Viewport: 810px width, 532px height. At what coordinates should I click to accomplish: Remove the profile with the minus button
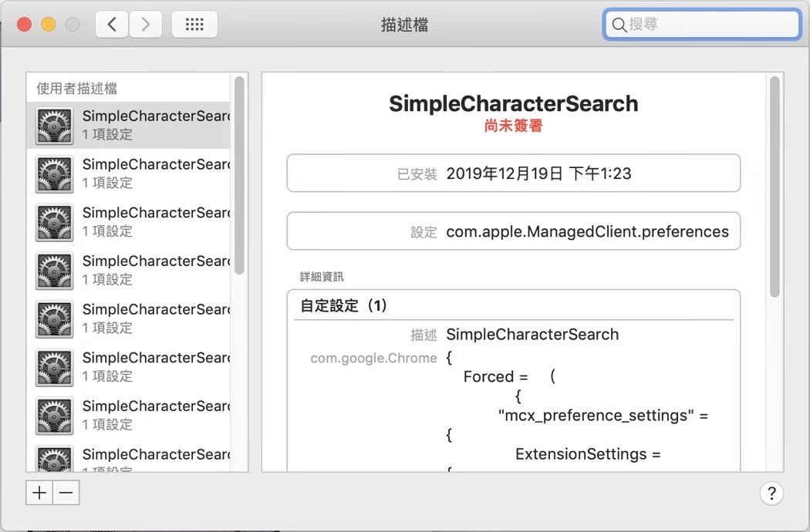(66, 493)
